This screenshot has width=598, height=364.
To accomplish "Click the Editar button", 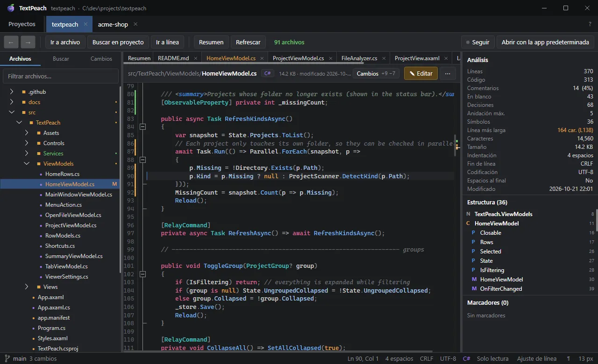I will [421, 73].
